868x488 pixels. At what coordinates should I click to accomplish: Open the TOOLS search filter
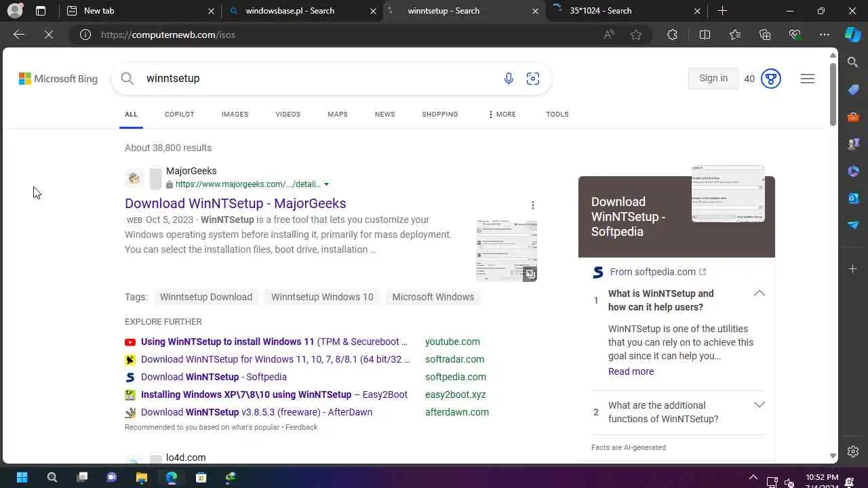(557, 115)
